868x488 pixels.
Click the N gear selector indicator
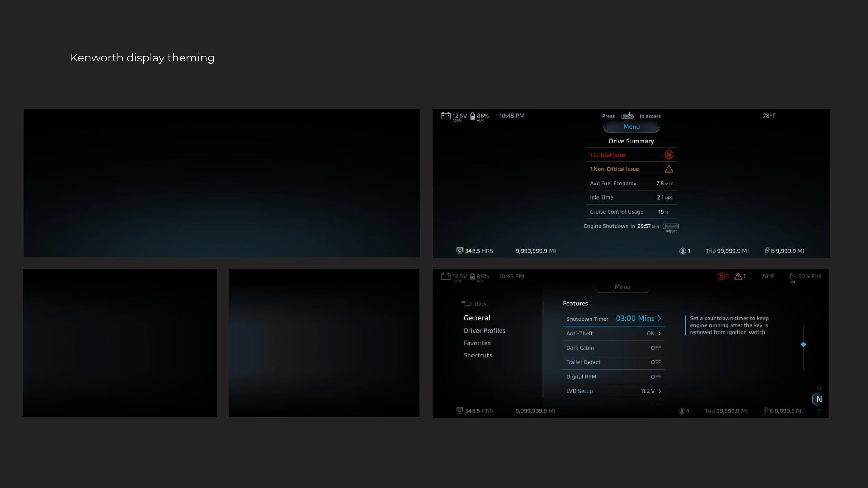click(x=819, y=399)
